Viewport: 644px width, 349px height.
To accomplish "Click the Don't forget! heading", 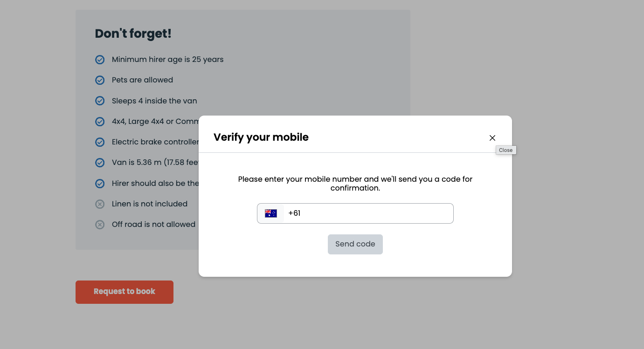I will 133,34.
